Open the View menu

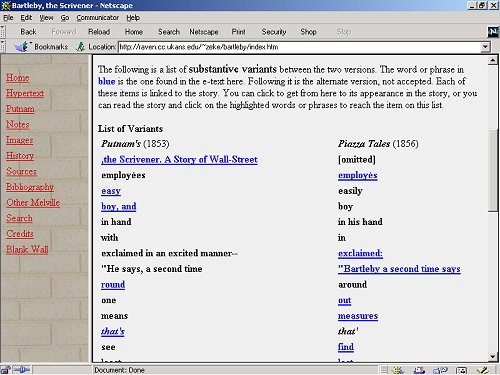(46, 18)
